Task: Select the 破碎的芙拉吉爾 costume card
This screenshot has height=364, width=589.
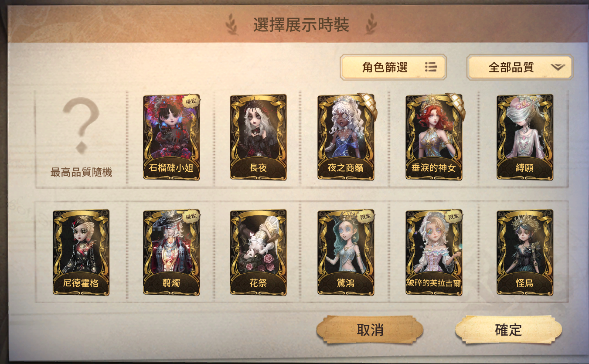Action: (434, 252)
